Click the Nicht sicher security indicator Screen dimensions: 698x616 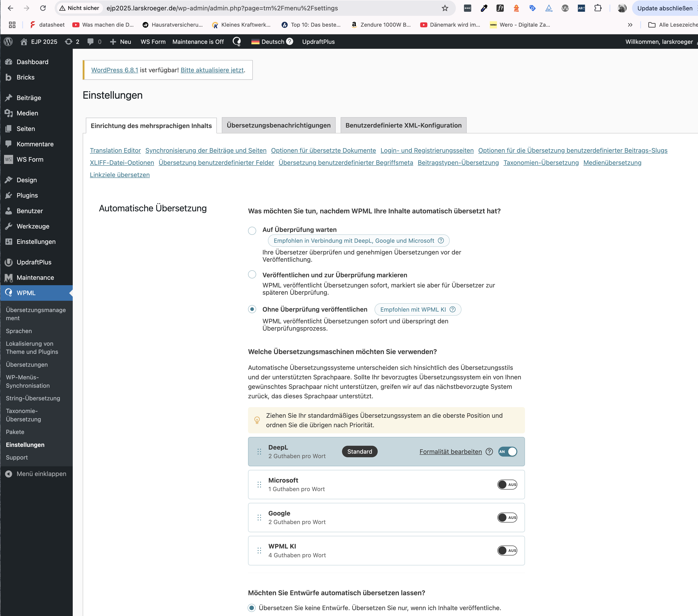pos(79,8)
